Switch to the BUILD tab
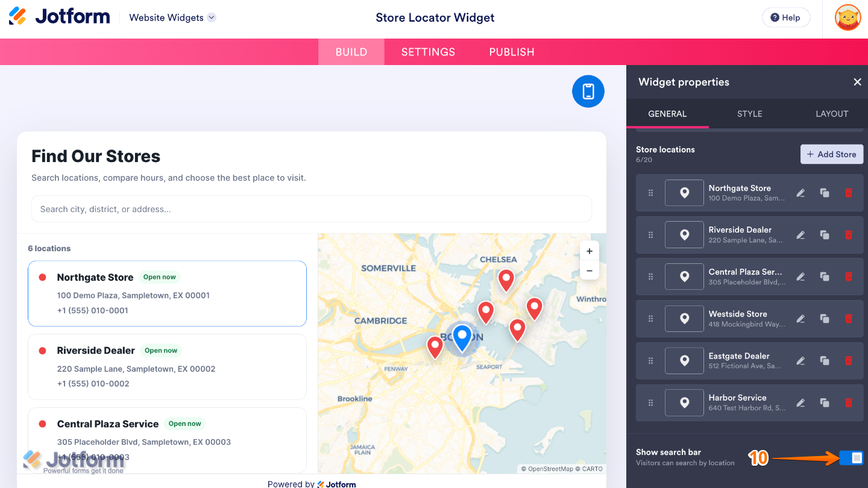 click(351, 52)
